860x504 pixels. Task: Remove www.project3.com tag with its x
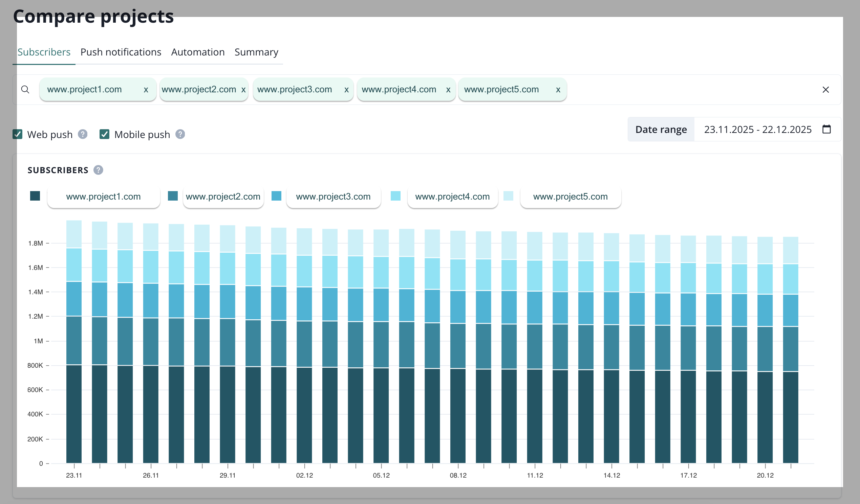346,90
